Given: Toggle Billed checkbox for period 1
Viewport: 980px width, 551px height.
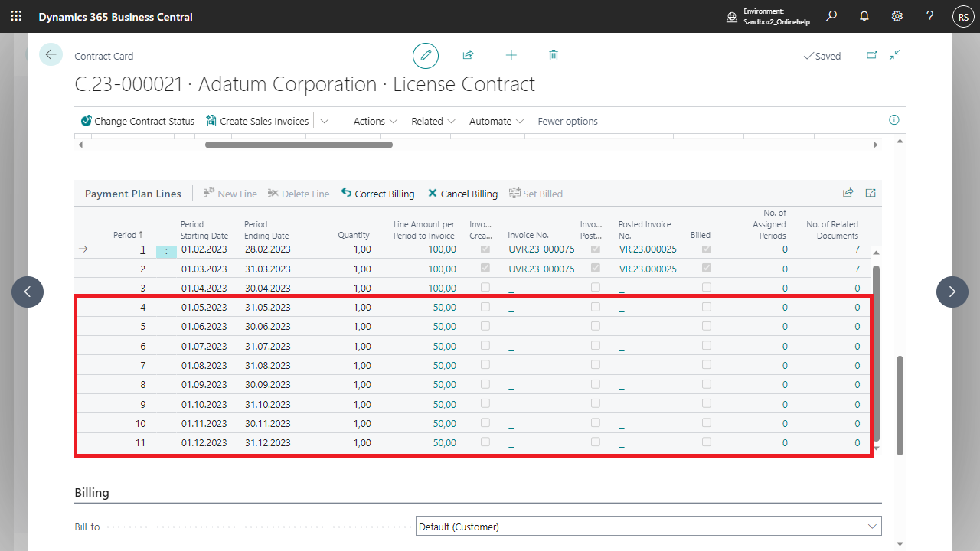Looking at the screenshot, I should pyautogui.click(x=706, y=249).
